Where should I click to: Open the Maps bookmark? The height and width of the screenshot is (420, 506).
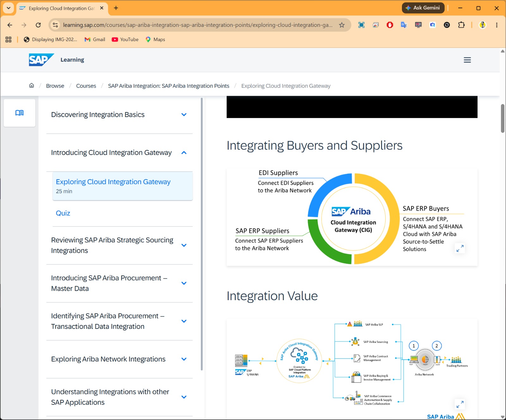(155, 40)
